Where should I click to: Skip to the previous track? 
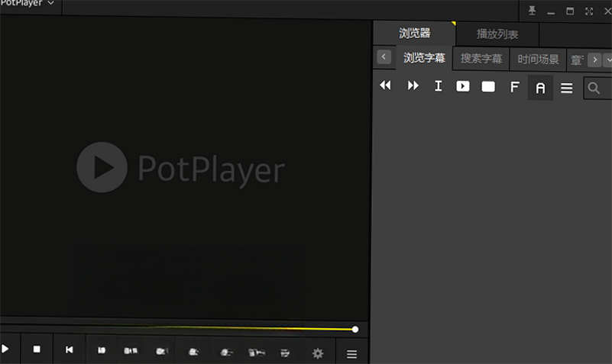[69, 350]
